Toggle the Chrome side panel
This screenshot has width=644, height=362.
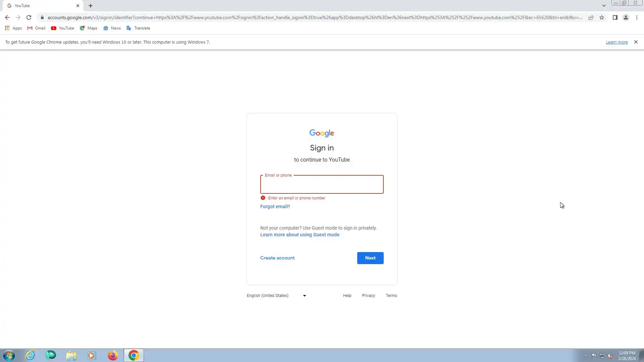pos(615,17)
